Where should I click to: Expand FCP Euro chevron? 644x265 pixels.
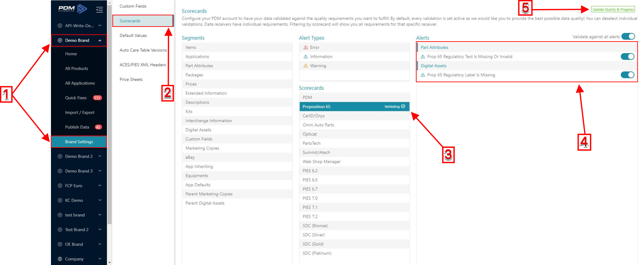pyautogui.click(x=100, y=186)
